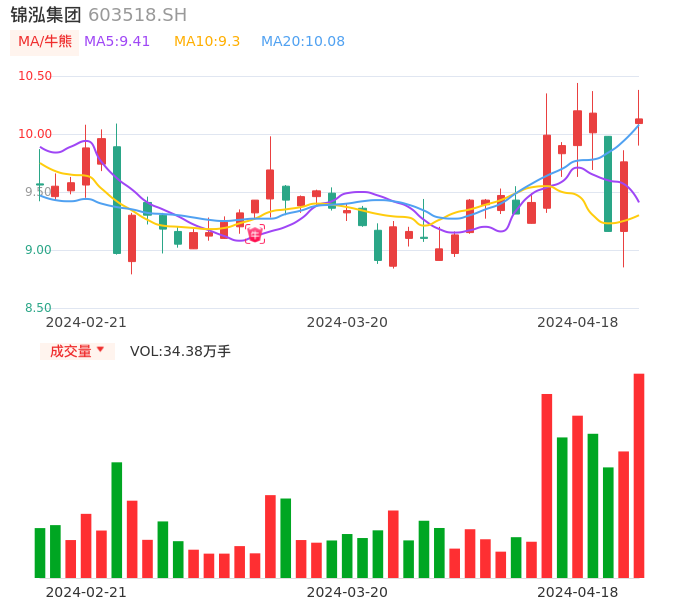
Task: Open the 成交量 indicator dropdown
Action: pyautogui.click(x=77, y=351)
